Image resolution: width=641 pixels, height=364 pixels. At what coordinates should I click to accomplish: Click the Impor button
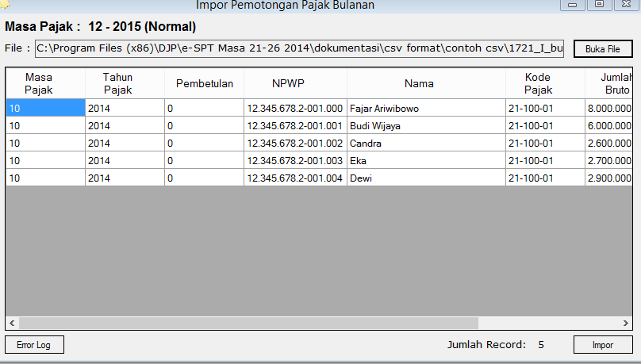[x=603, y=344]
